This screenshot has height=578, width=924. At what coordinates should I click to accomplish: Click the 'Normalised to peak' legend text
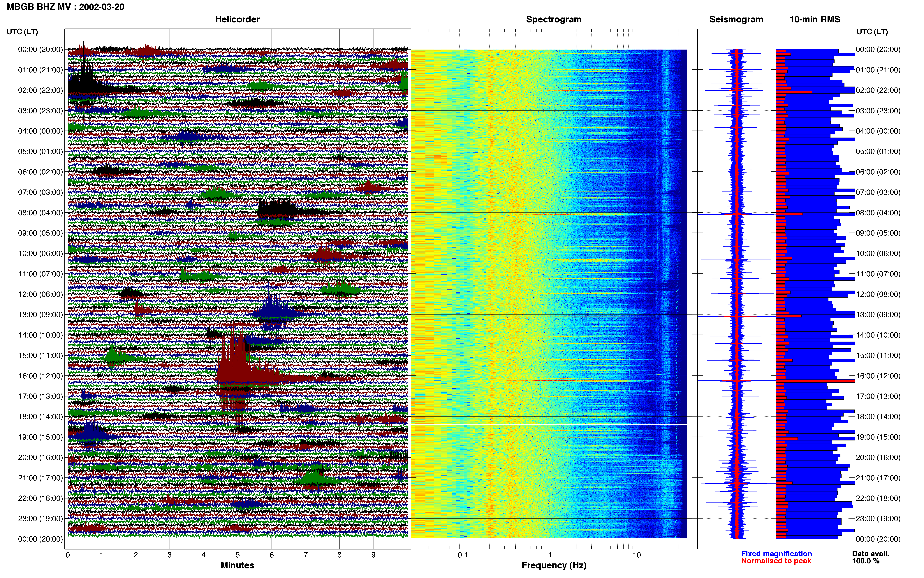pyautogui.click(x=776, y=561)
